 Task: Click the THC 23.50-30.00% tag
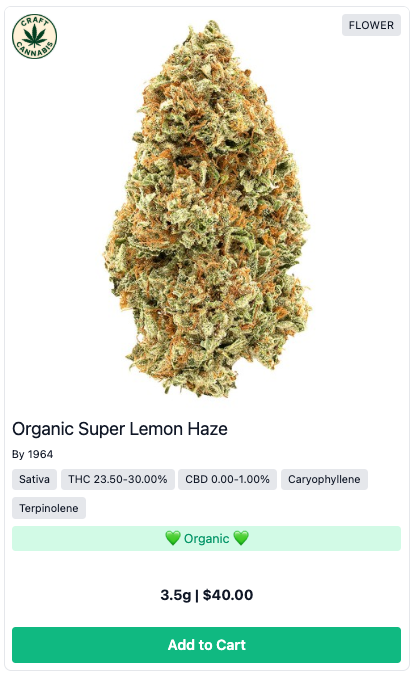click(x=118, y=480)
